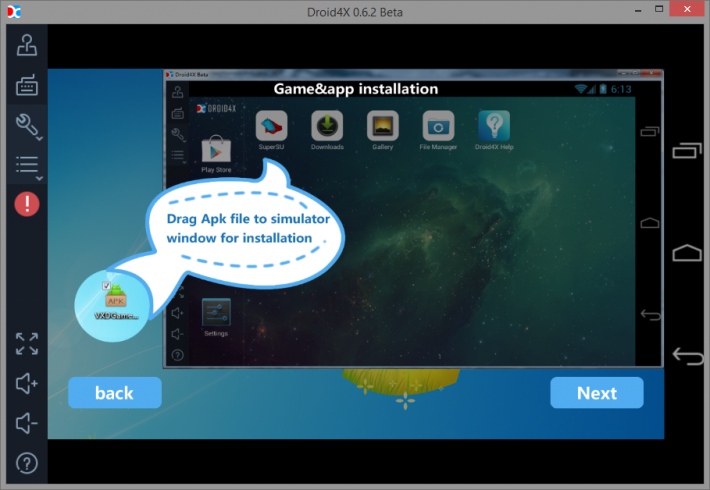Click the Play Store icon in tutorial

(216, 149)
